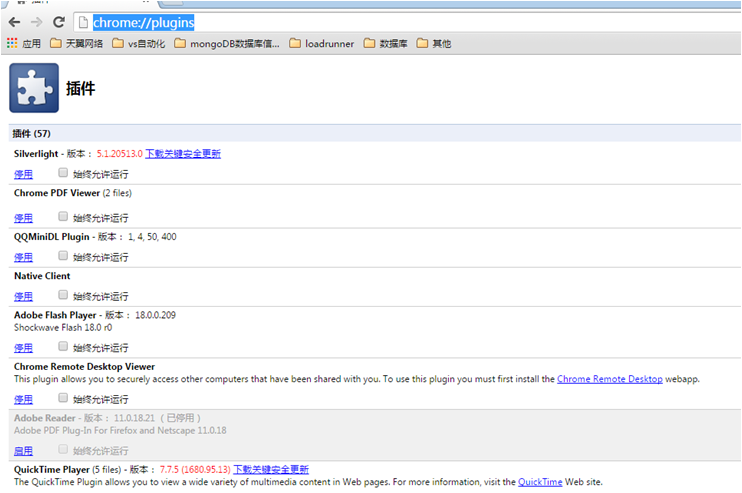The width and height of the screenshot is (742, 493).
Task: Check 始终允许运行 for Chrome Remote Desktop Viewer
Action: 63,398
